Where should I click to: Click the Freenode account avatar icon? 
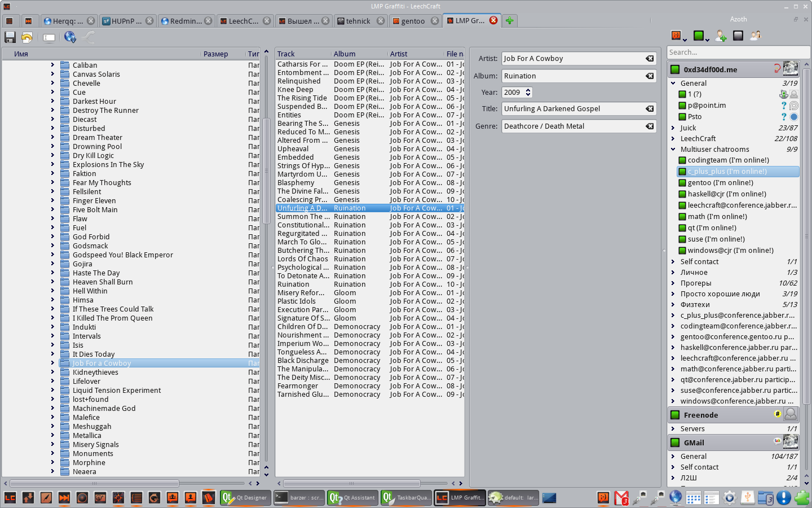click(x=791, y=414)
